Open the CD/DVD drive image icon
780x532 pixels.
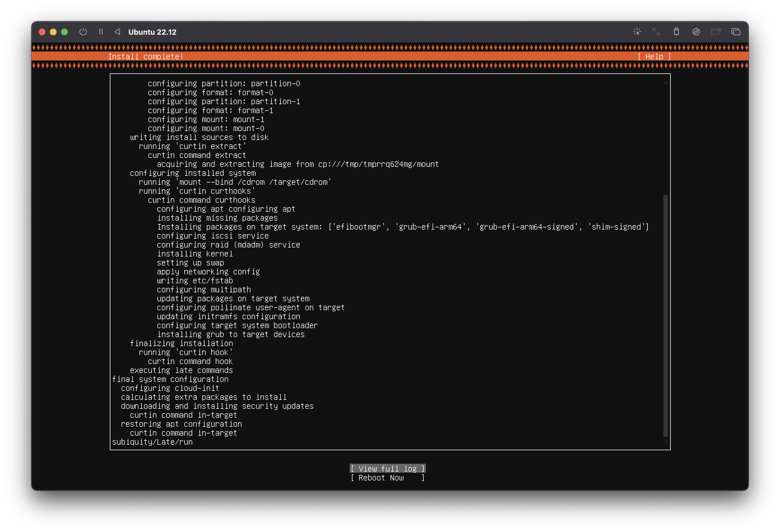696,32
